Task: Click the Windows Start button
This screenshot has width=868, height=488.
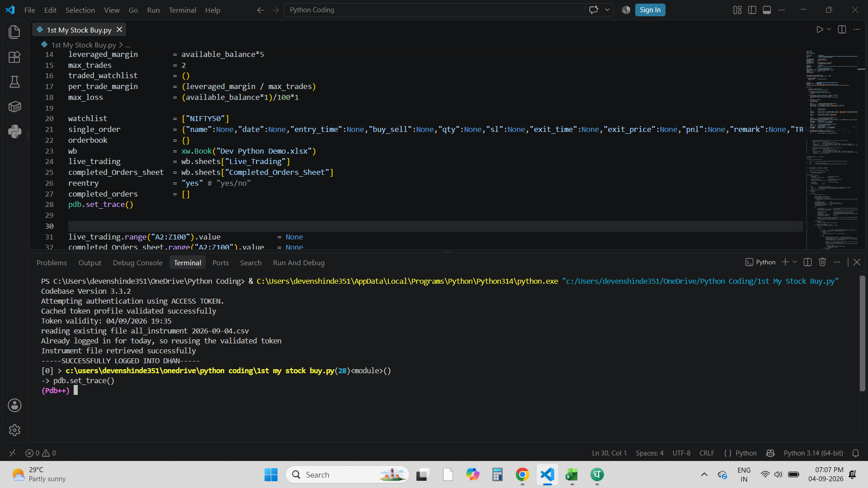Action: [271, 474]
